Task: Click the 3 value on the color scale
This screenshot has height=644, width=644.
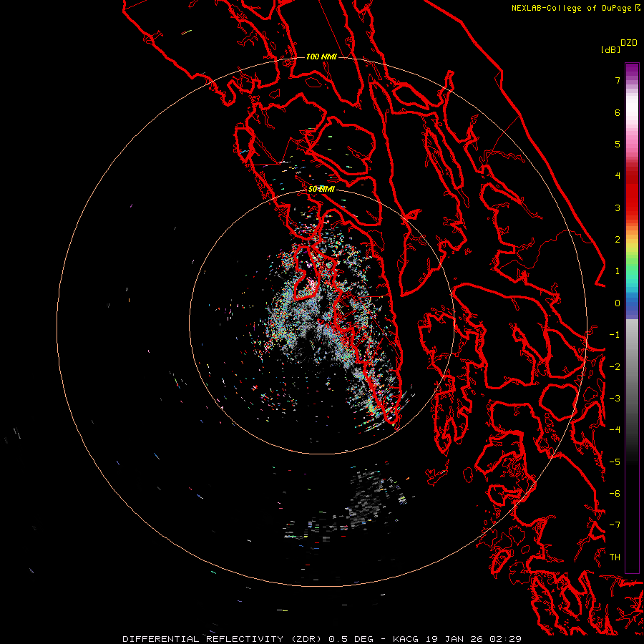Action: 618,208
